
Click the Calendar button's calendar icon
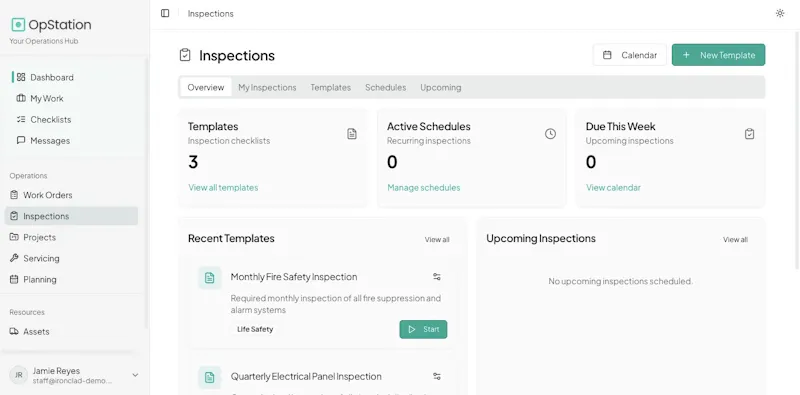[607, 55]
